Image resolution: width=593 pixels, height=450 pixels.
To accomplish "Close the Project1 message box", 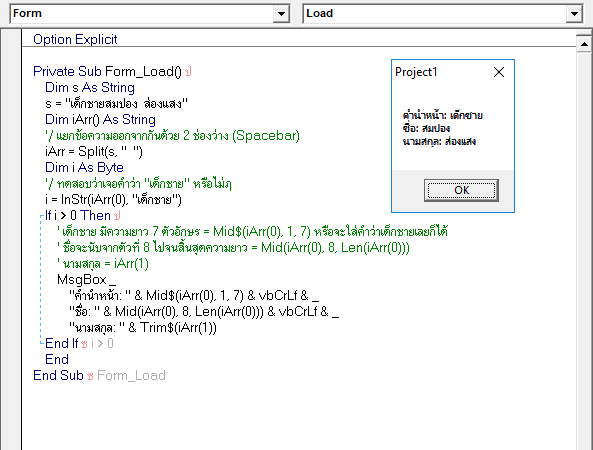I will click(x=499, y=72).
